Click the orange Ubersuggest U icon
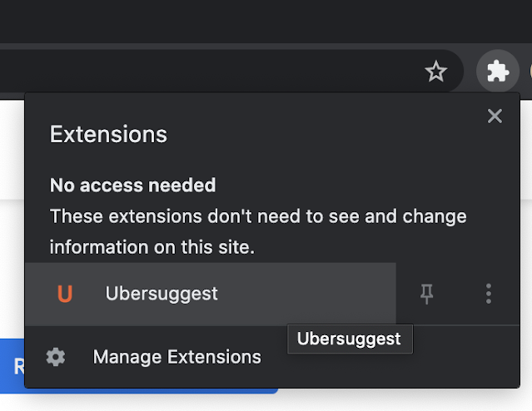 [x=64, y=294]
